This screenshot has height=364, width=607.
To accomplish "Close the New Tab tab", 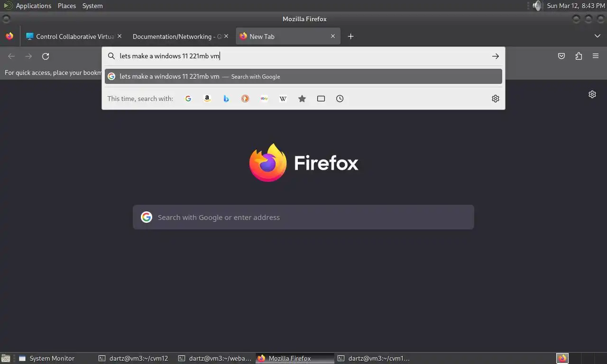I will click(333, 36).
